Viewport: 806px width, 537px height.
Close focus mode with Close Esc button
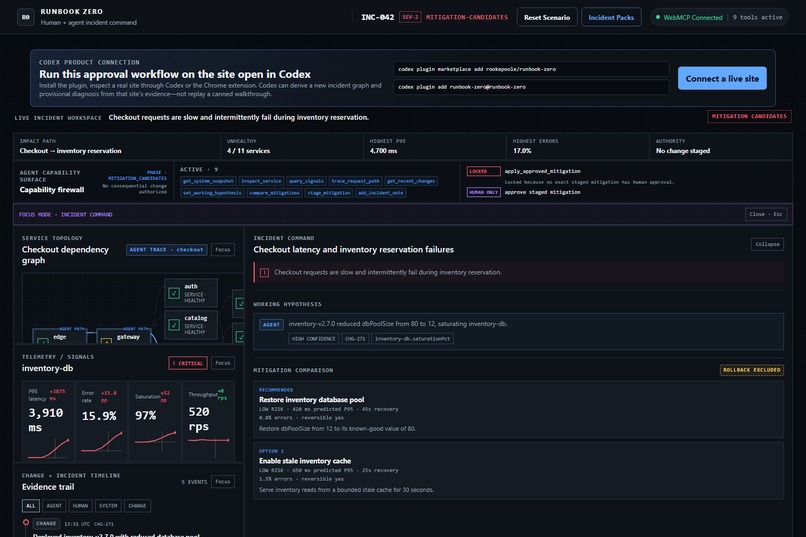click(765, 214)
